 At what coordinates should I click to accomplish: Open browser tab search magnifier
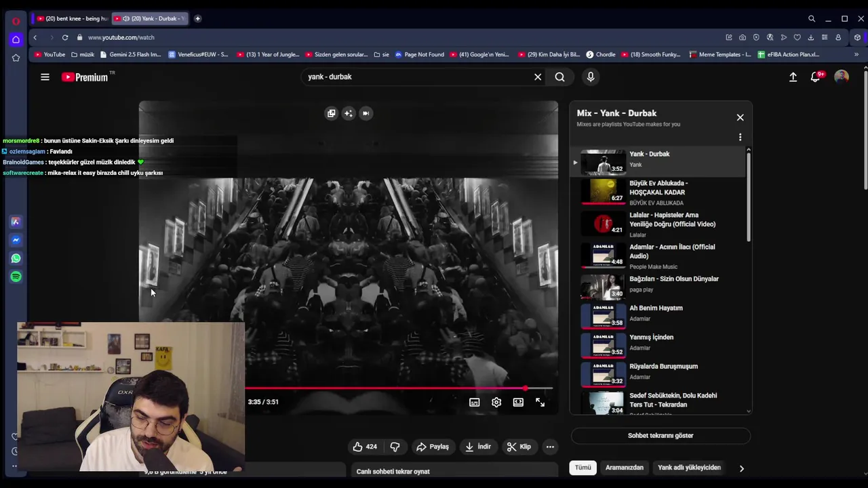pyautogui.click(x=811, y=18)
